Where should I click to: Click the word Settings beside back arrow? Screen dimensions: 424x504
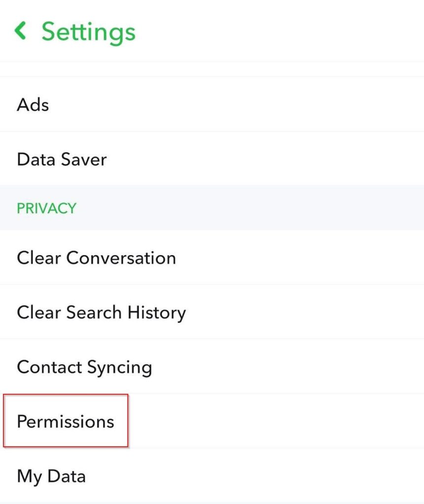(88, 31)
